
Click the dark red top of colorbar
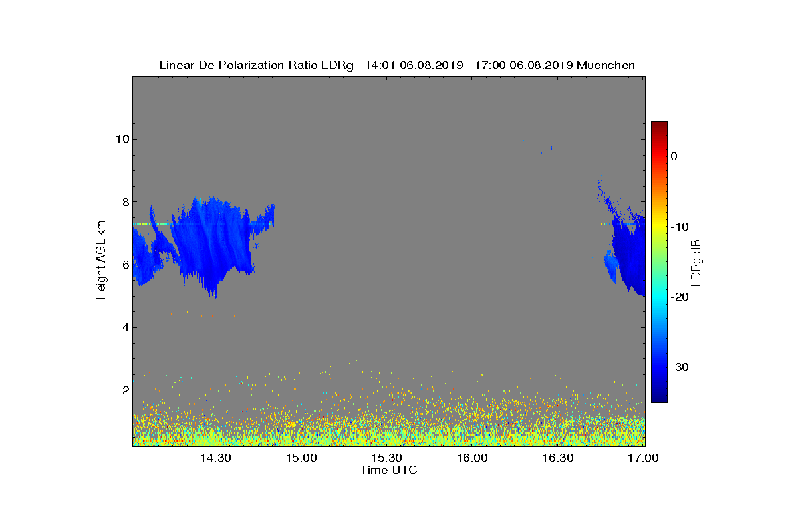pyautogui.click(x=659, y=125)
